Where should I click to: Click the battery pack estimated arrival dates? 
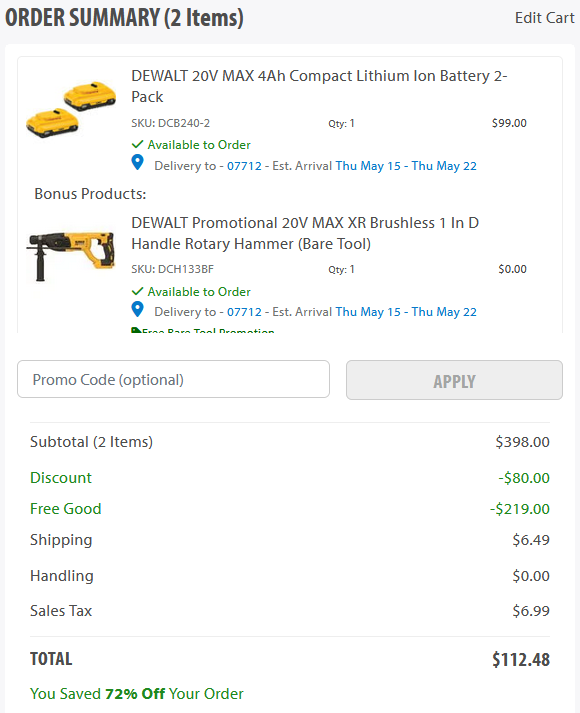(x=406, y=166)
